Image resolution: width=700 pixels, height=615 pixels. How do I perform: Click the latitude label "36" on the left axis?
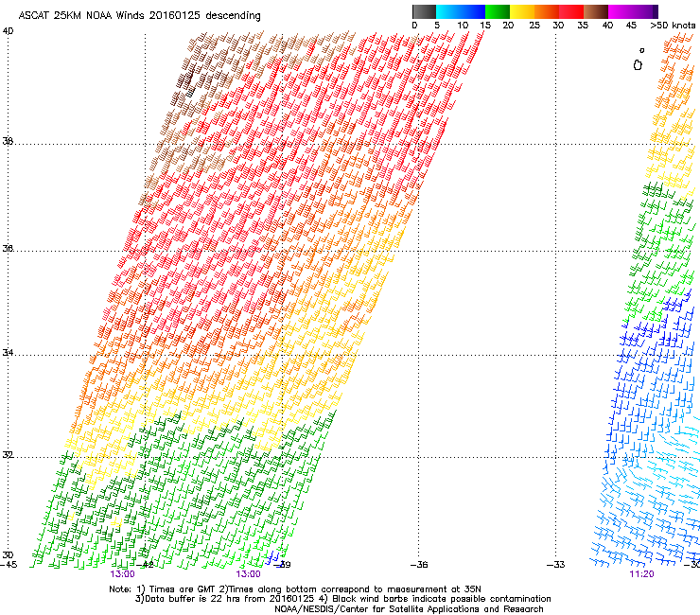click(x=8, y=248)
